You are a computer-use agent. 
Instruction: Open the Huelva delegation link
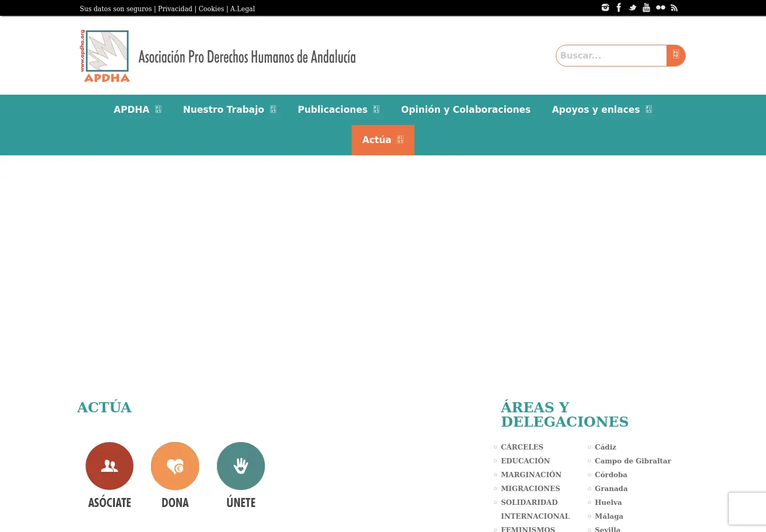click(608, 502)
